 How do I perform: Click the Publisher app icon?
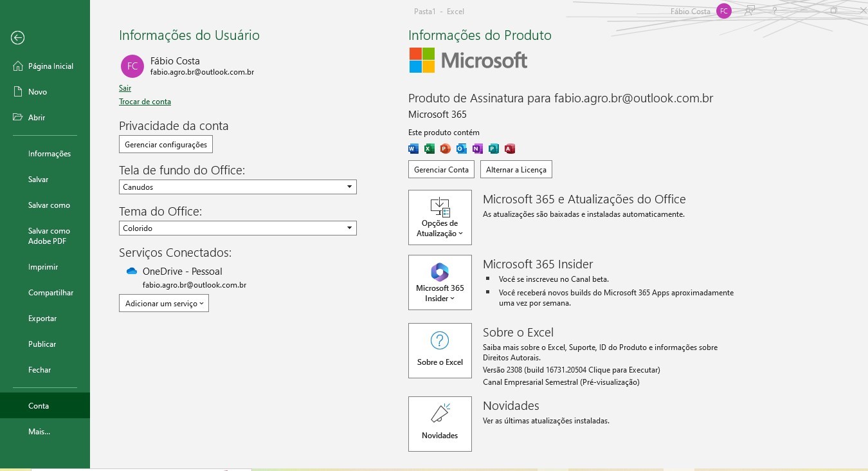[x=493, y=149]
